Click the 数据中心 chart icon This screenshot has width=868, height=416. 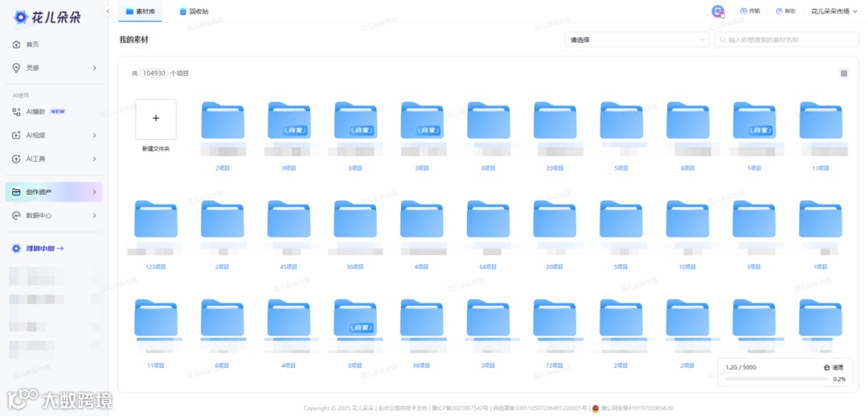point(16,216)
